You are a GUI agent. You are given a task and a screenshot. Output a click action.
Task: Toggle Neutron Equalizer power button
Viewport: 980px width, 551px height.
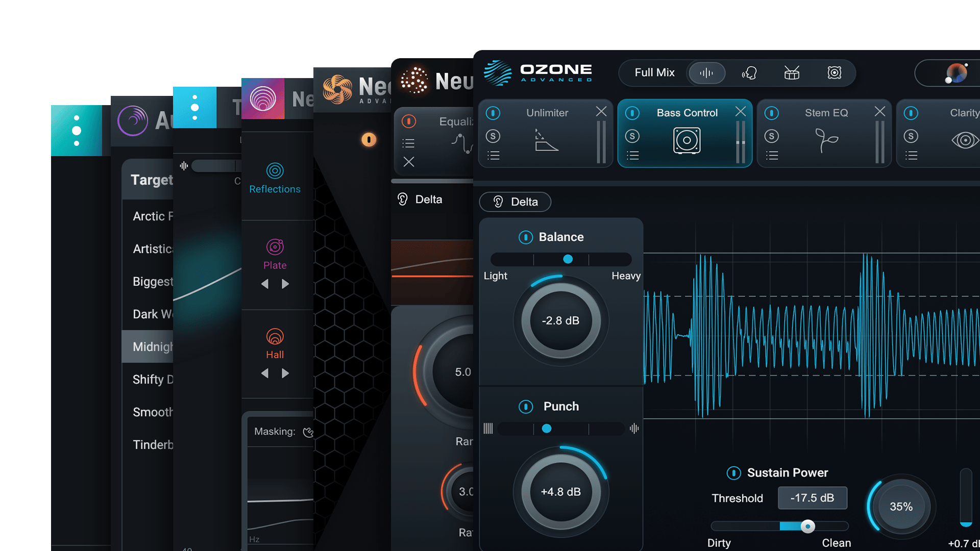pos(408,121)
